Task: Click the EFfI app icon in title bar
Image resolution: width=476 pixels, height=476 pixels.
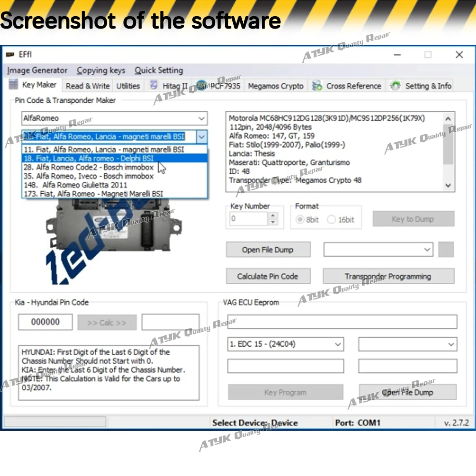Action: [x=10, y=55]
